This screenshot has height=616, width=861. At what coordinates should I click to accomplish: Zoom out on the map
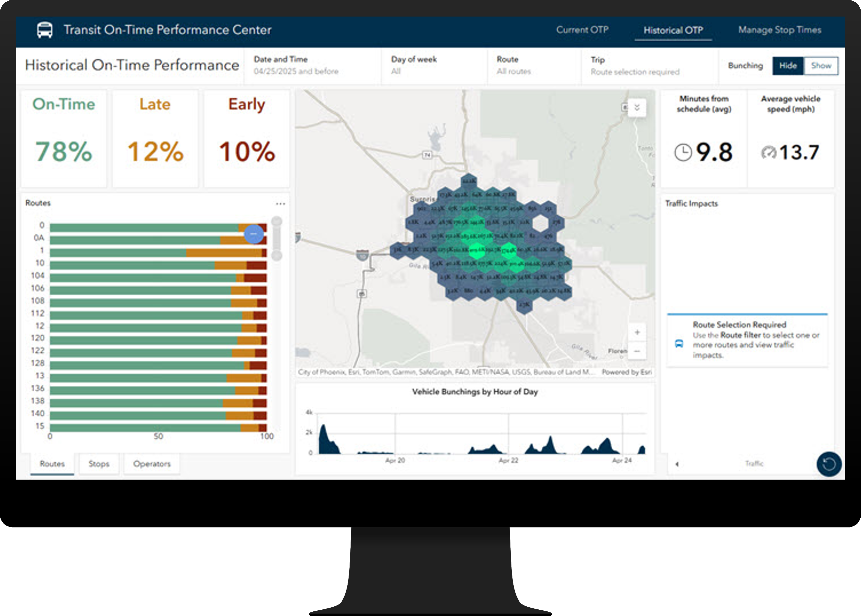point(637,351)
